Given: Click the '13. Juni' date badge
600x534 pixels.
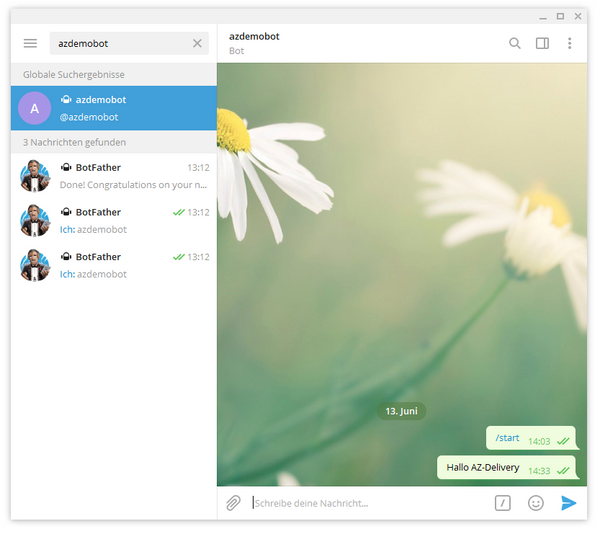Looking at the screenshot, I should (x=401, y=411).
